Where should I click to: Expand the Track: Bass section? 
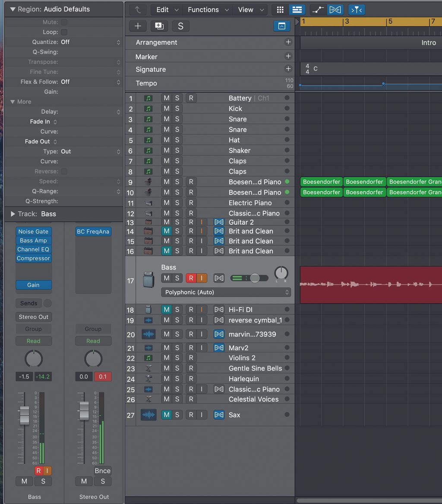[12, 214]
